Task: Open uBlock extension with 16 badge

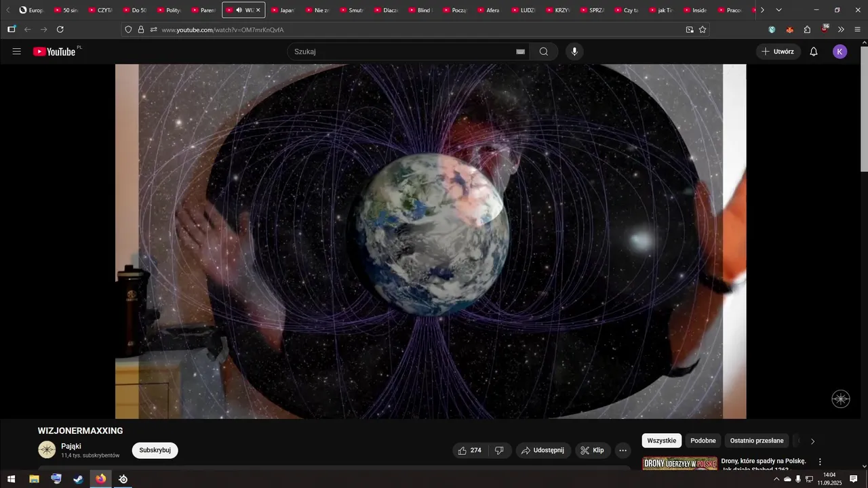Action: pyautogui.click(x=825, y=29)
